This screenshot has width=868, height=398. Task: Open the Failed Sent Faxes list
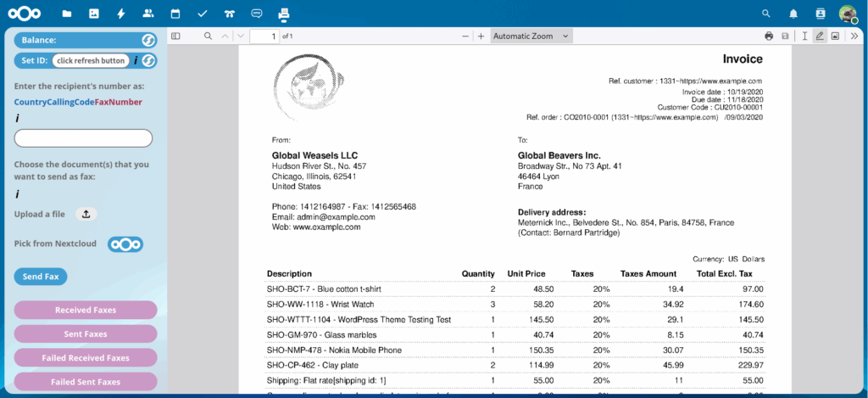[x=86, y=382]
